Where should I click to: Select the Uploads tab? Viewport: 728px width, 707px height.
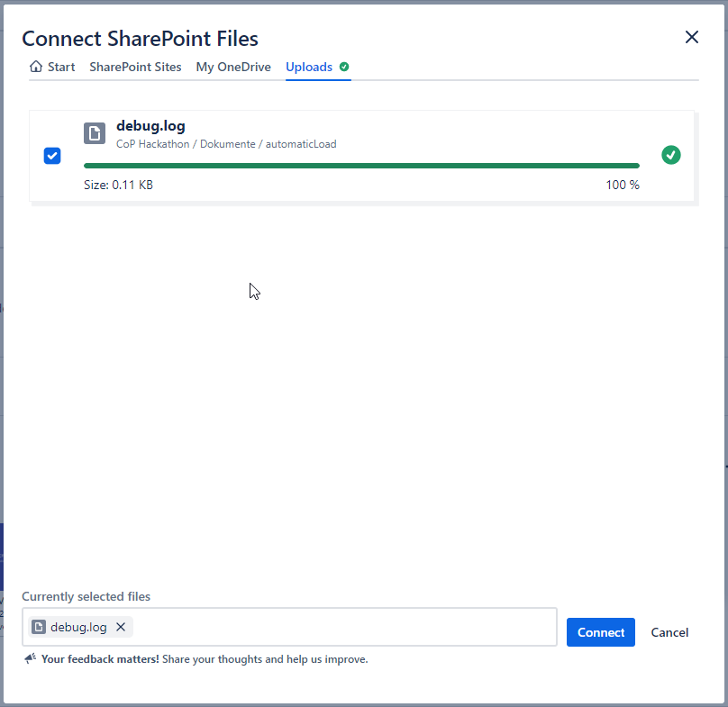pyautogui.click(x=309, y=67)
